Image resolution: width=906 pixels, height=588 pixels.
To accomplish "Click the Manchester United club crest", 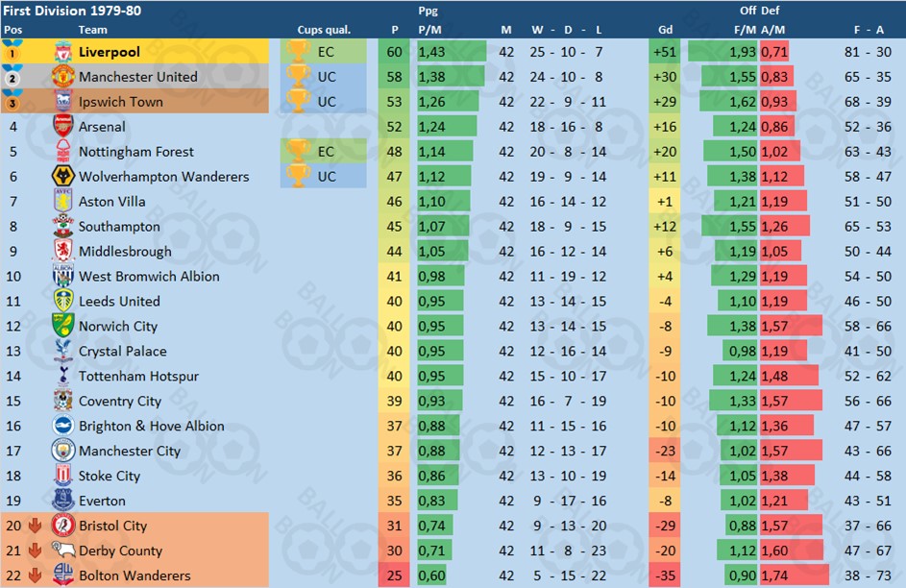I will pyautogui.click(x=63, y=76).
